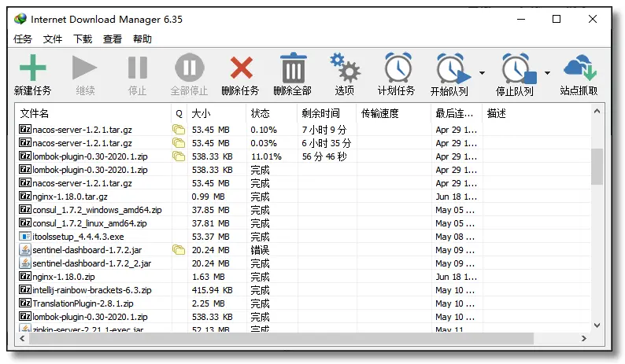Screen dimensions: 625x364
Task: Click the 7 小时 9 分 remaining time cell
Action: tap(324, 130)
